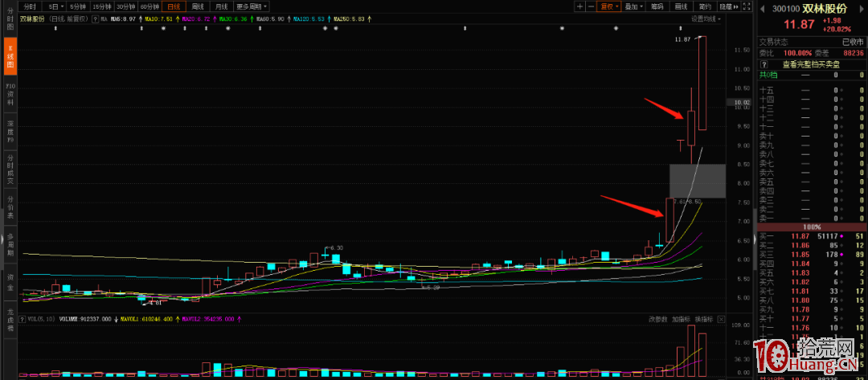Switch to 30分钟 period
Viewport: 868px width, 380px height.
point(125,6)
